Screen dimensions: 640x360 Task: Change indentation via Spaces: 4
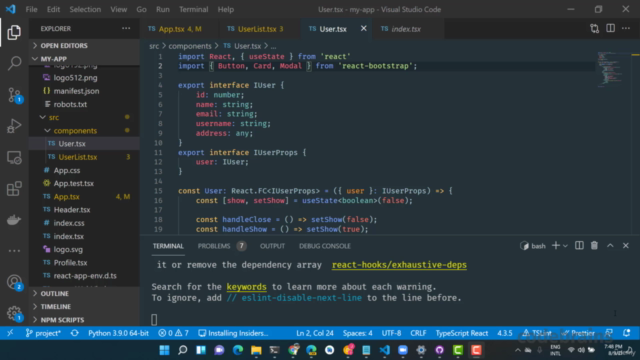point(358,333)
